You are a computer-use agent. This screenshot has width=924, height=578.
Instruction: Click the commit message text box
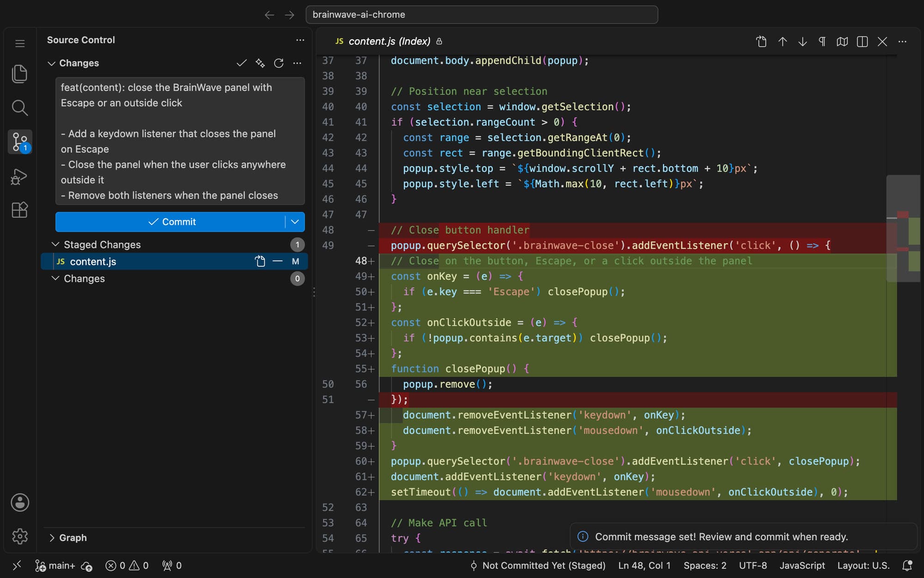pos(180,141)
